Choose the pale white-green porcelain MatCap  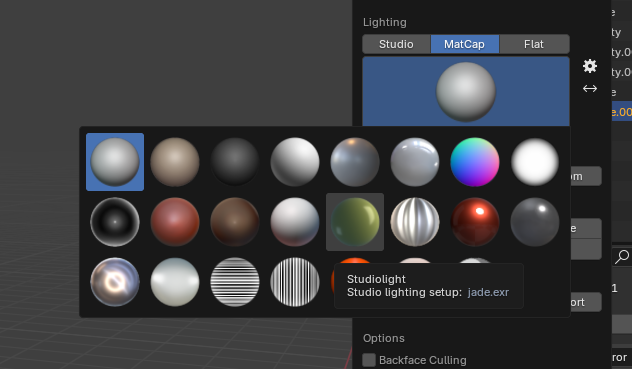[175, 282]
